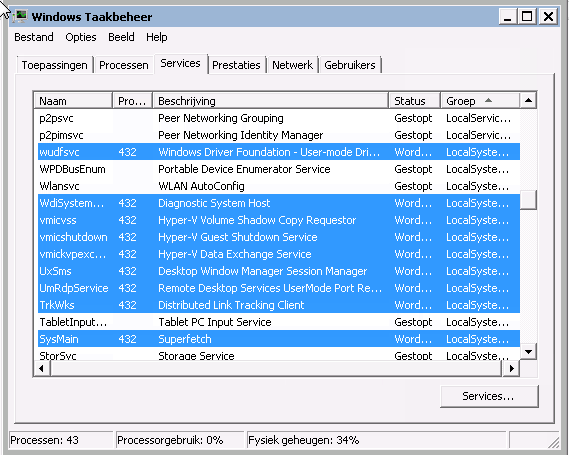Click the vertical scrollbar up arrow

click(528, 101)
